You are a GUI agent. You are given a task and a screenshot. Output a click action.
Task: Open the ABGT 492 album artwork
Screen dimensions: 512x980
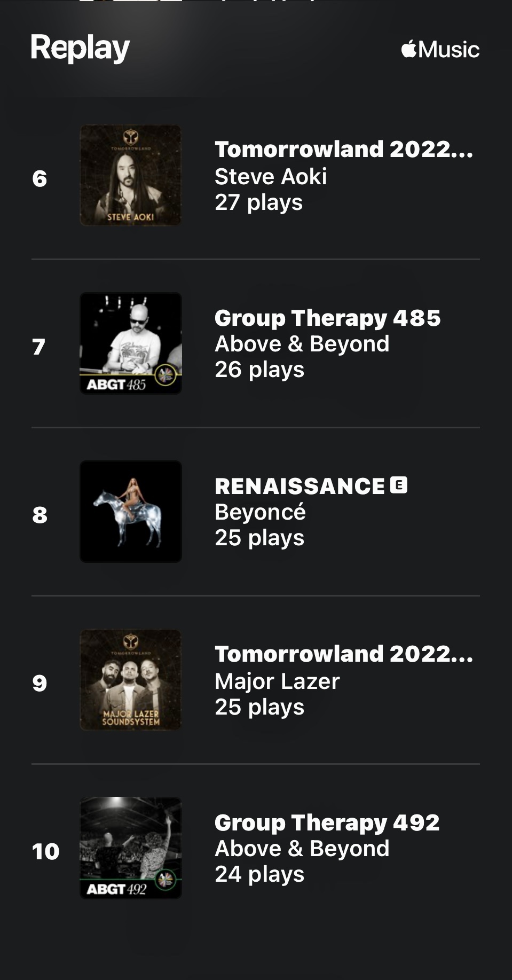tap(131, 848)
